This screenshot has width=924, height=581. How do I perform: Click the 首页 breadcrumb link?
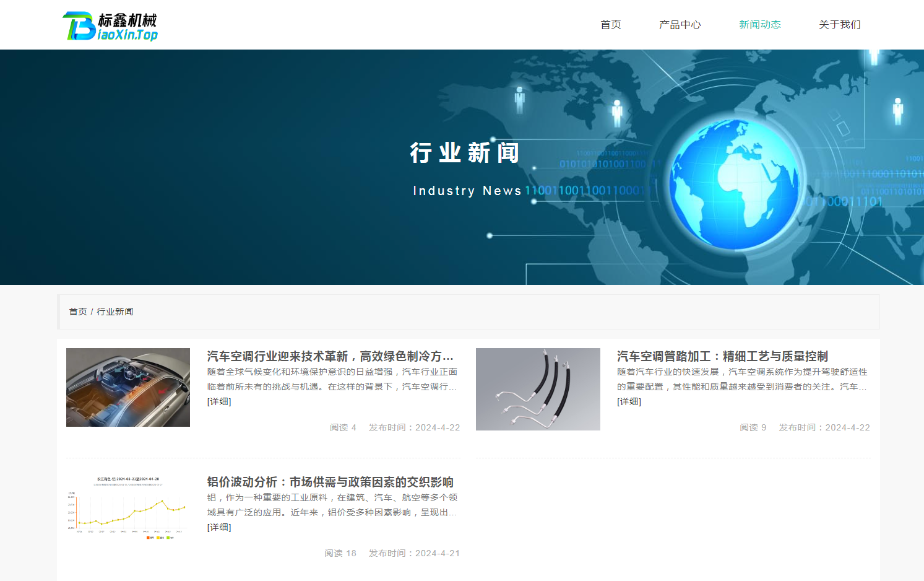tap(78, 312)
